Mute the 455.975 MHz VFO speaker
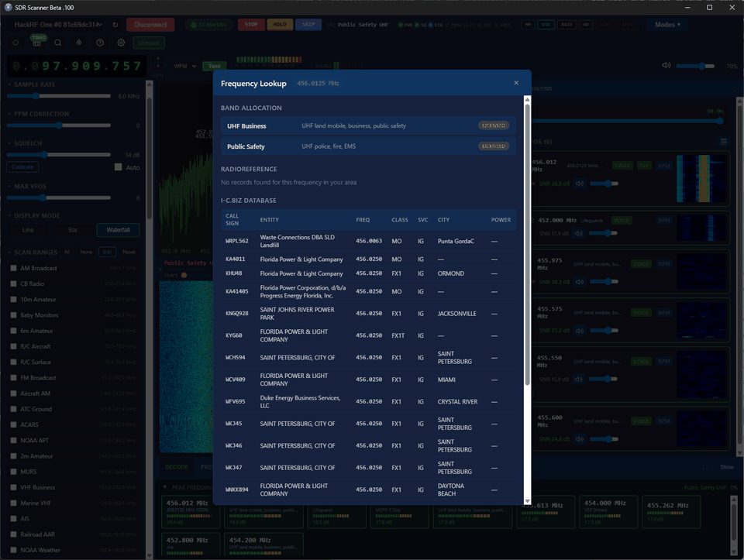This screenshot has height=560, width=744. 580,282
